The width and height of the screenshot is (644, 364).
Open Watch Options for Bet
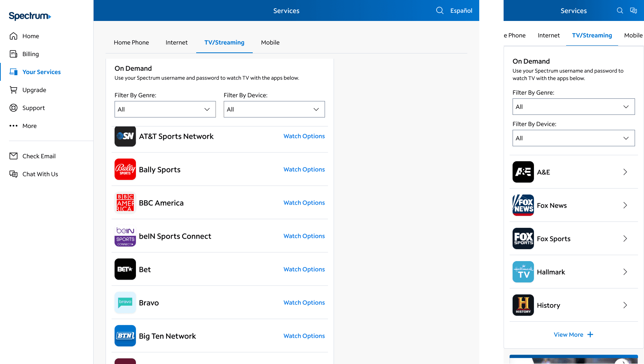(x=304, y=269)
